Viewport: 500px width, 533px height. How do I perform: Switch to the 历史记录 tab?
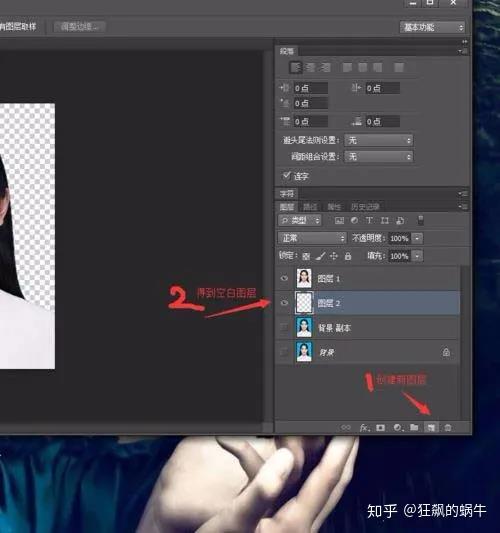click(x=365, y=207)
